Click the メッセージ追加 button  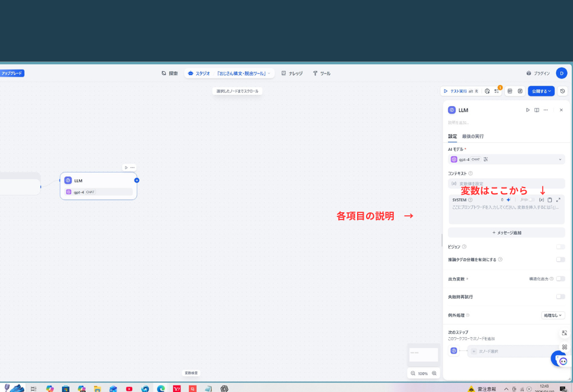point(506,232)
